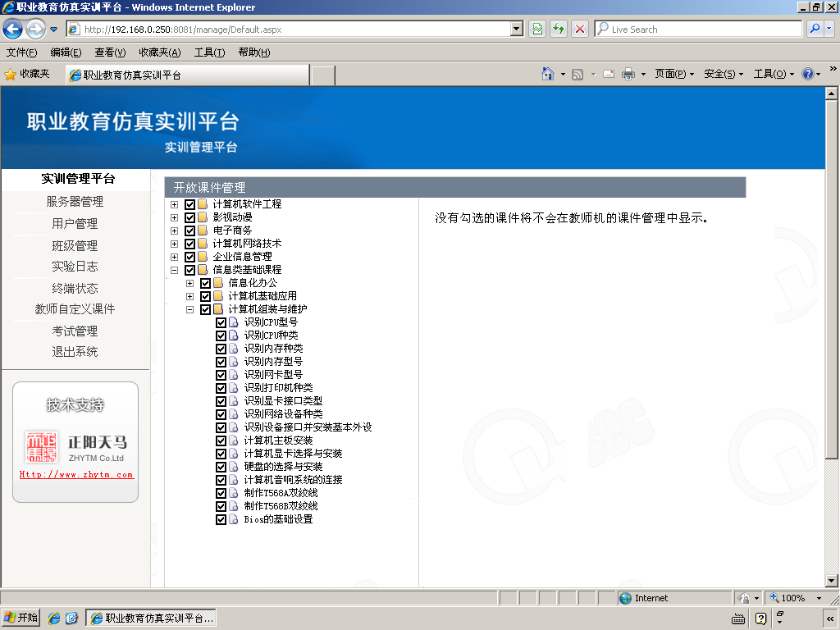Expand the 计算机基础应用 tree node

point(189,296)
